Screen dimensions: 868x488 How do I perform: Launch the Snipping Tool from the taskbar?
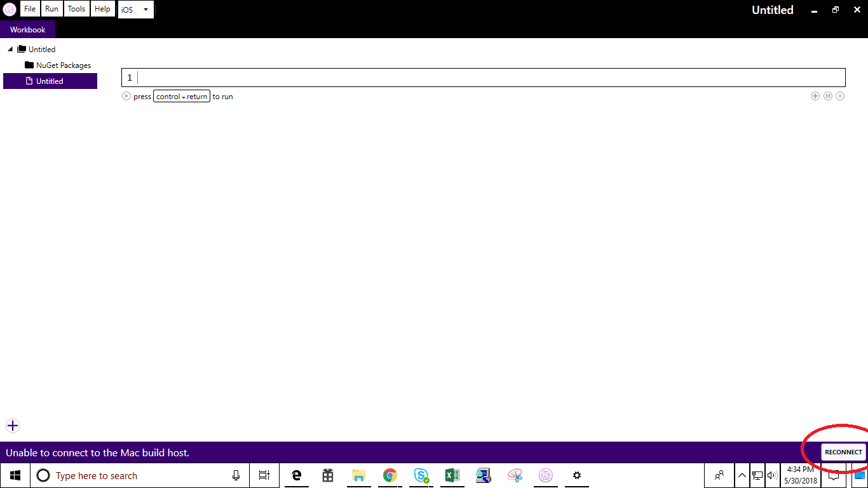pos(515,475)
